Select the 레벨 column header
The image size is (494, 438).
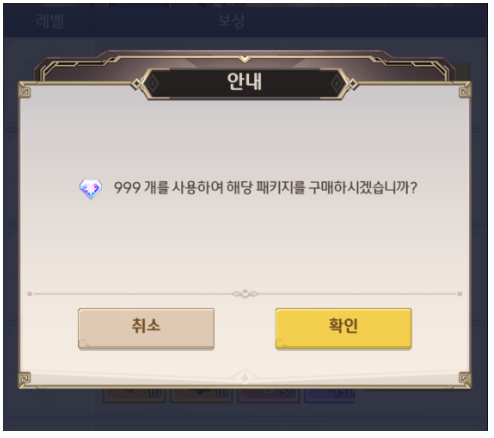pos(50,21)
